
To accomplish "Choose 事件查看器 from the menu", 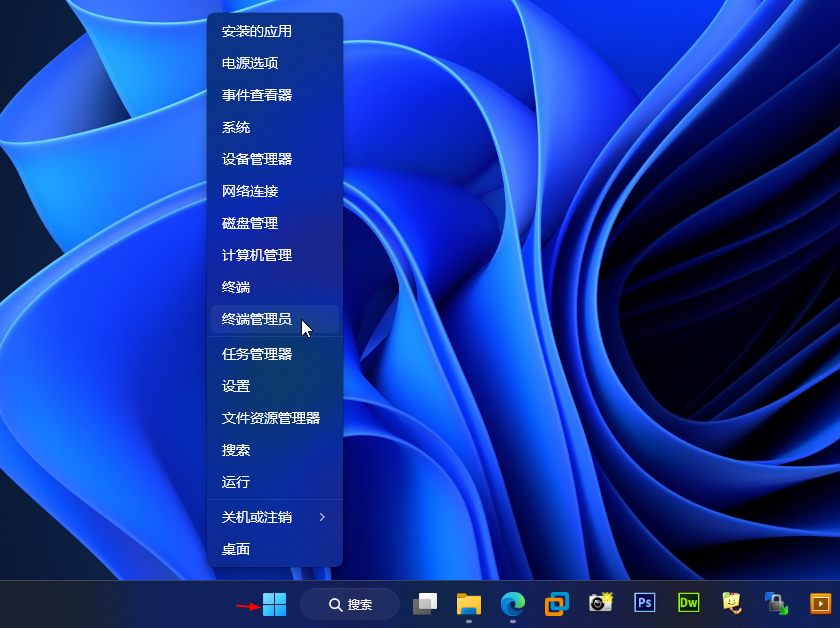I will pyautogui.click(x=275, y=95).
